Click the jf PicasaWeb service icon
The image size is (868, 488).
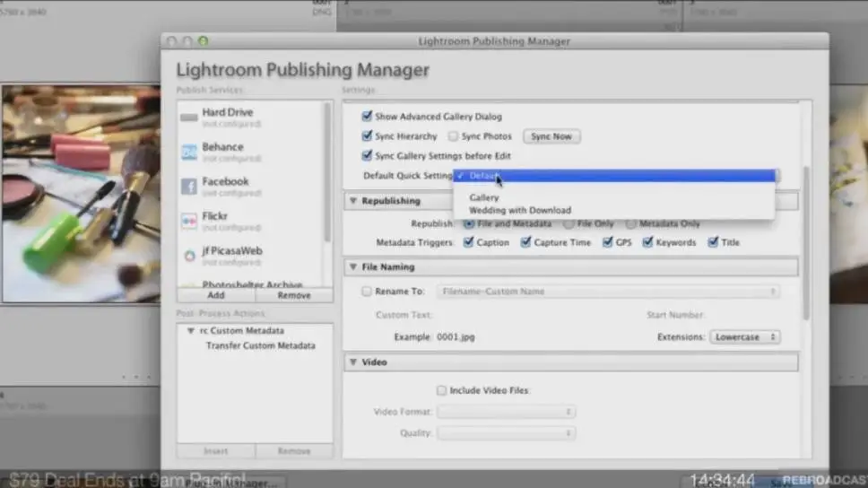pos(189,256)
